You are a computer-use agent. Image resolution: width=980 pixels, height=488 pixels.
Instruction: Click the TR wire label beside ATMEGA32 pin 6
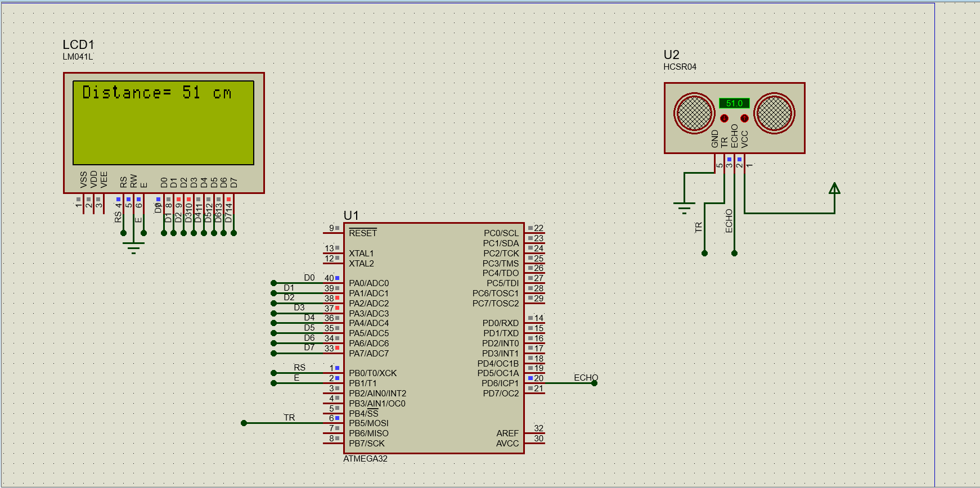click(289, 418)
